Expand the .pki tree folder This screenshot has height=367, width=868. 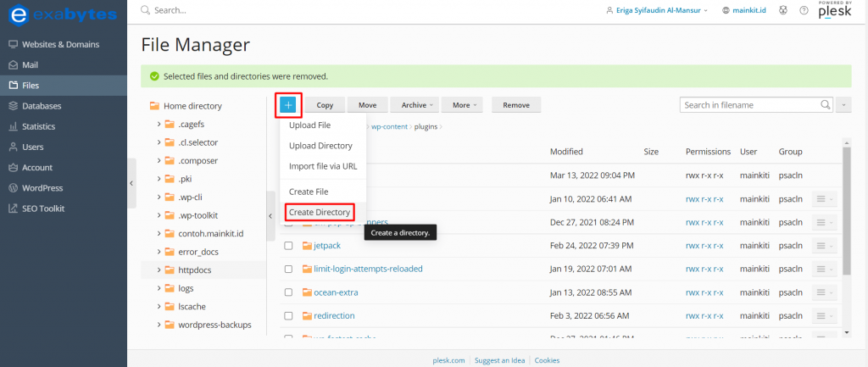(159, 179)
